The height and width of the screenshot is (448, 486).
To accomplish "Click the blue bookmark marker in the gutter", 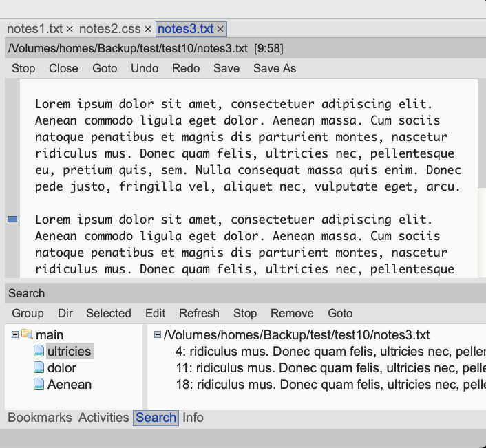I will tap(12, 220).
